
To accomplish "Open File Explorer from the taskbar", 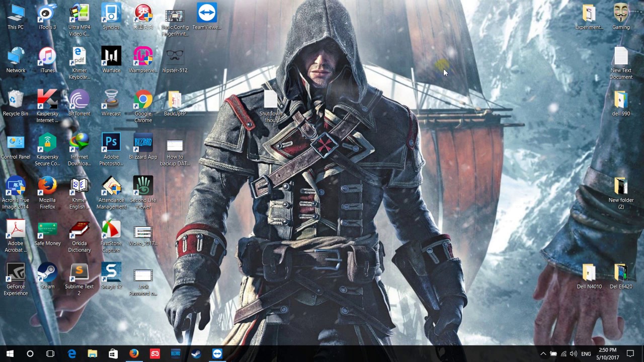I will click(92, 354).
